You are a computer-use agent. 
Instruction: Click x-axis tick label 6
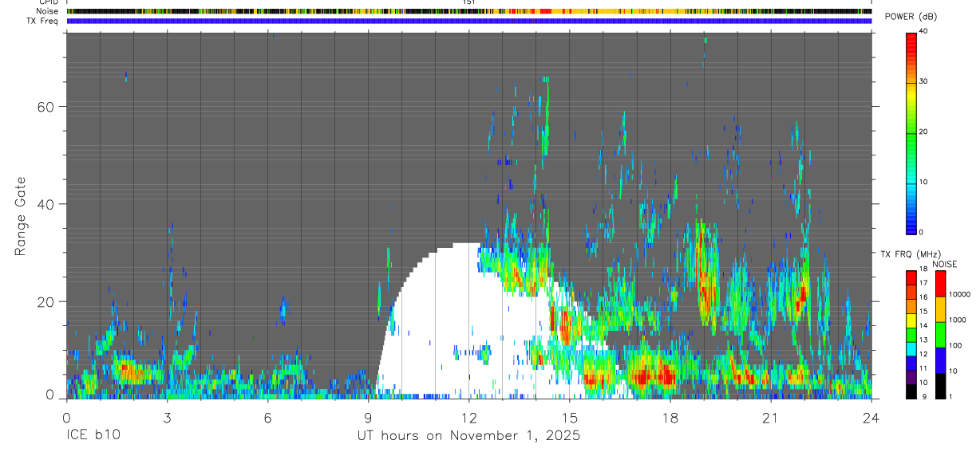(x=267, y=418)
